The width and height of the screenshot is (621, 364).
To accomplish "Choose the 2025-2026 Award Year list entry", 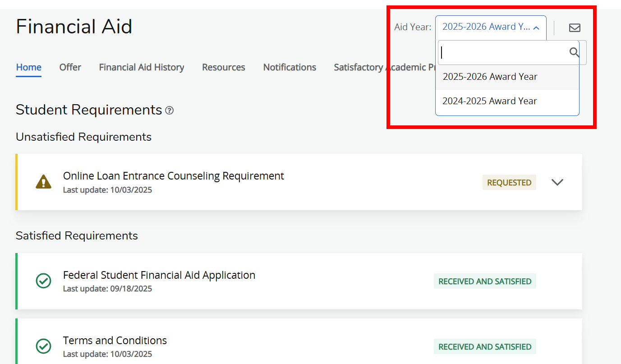I will (x=490, y=76).
